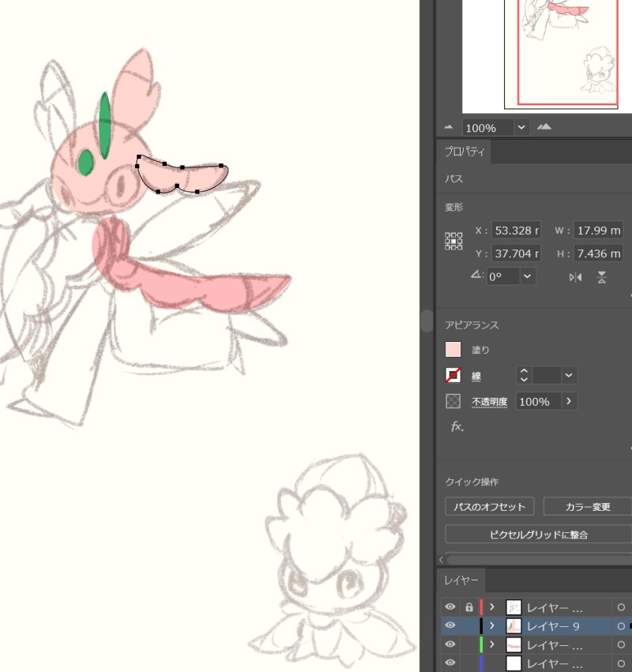Image resolution: width=632 pixels, height=672 pixels.
Task: Click the Y position field 37.704
Action: coord(516,253)
